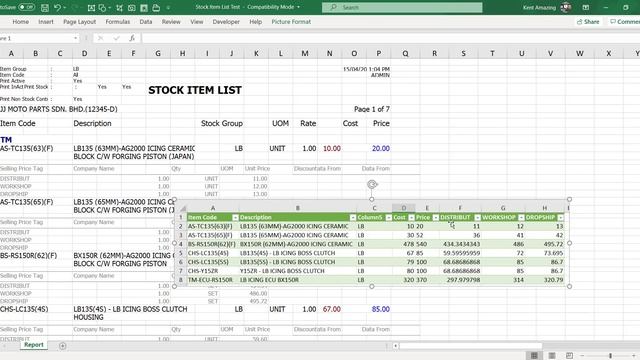The image size is (640, 360).
Task: Click the Comments button
Action: point(624,22)
